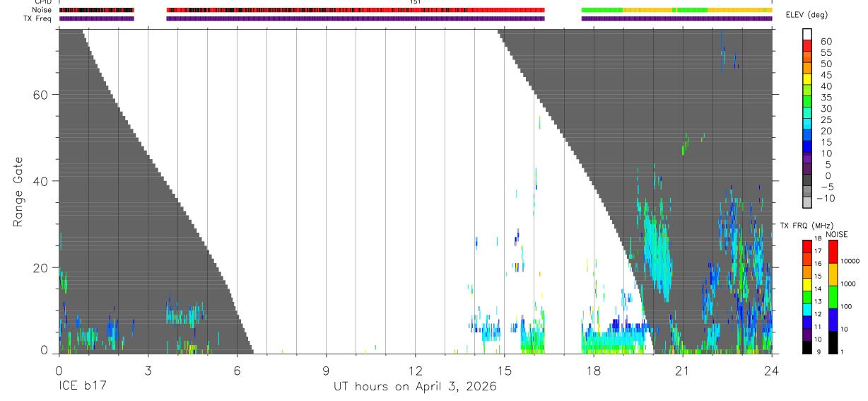This screenshot has height=401, width=868.
Task: Click the '151' CPID value above the plot
Action: point(416,2)
